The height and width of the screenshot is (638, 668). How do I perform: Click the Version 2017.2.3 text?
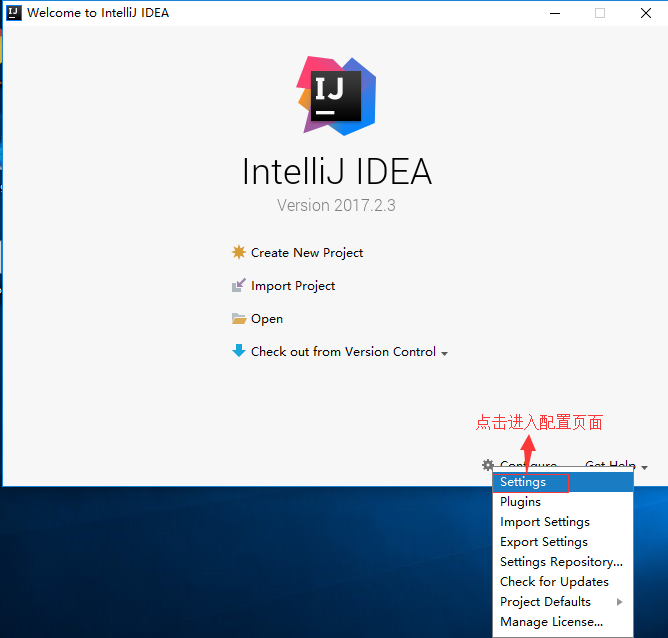pyautogui.click(x=336, y=205)
